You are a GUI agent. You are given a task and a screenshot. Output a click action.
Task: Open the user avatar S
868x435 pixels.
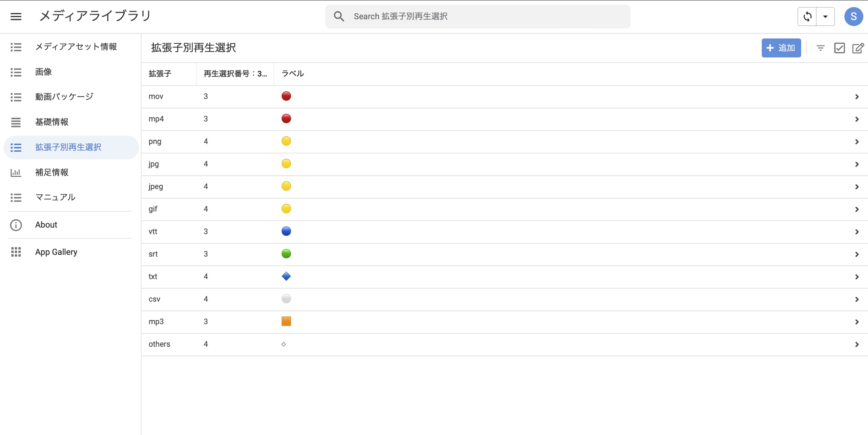click(x=853, y=16)
